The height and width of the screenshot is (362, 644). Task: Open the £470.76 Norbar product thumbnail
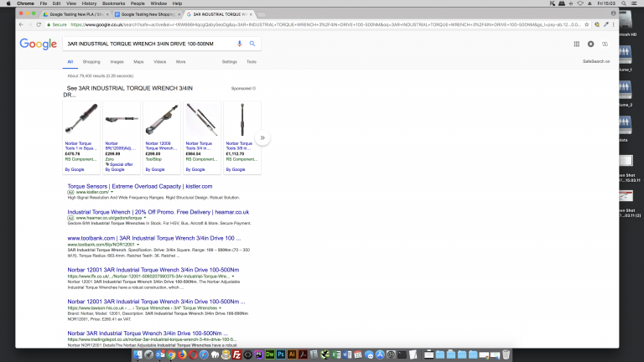click(81, 120)
